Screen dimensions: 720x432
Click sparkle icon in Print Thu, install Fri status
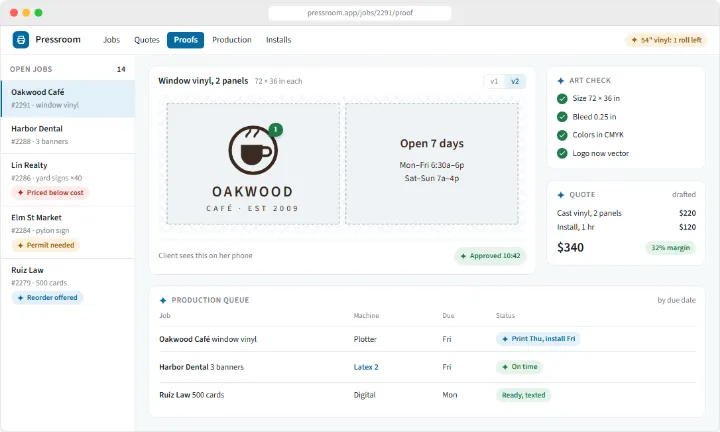click(x=505, y=339)
